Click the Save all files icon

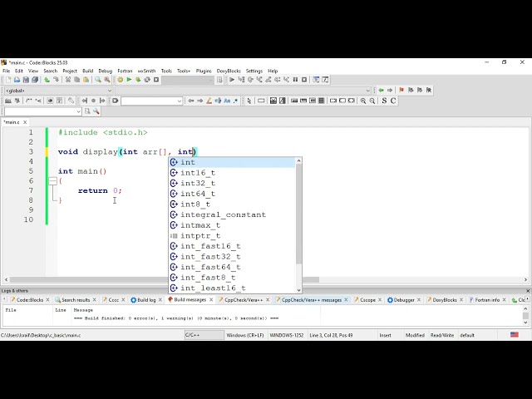(x=35, y=80)
